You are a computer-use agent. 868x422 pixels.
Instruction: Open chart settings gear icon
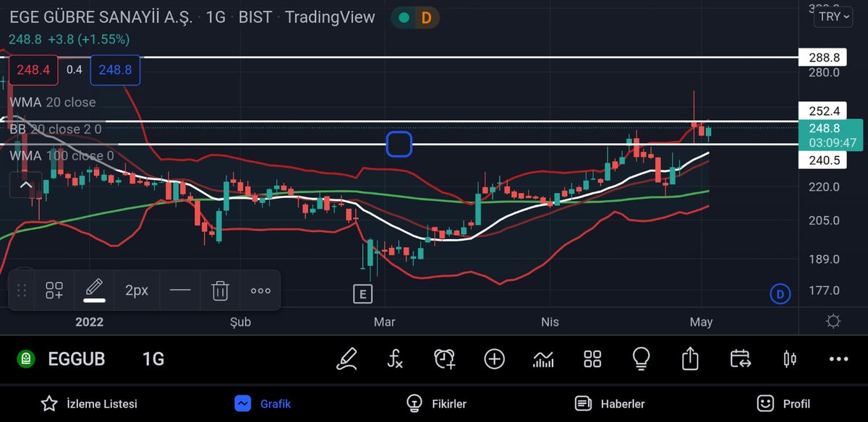(x=833, y=322)
